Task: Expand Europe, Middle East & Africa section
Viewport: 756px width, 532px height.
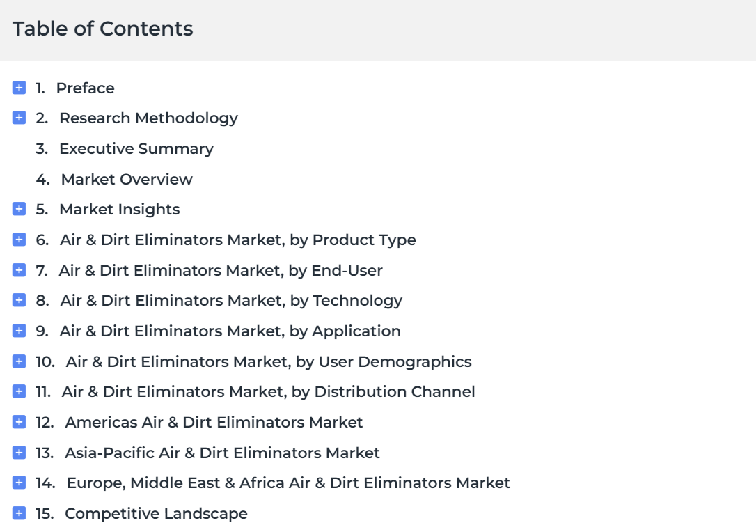Action: tap(19, 483)
